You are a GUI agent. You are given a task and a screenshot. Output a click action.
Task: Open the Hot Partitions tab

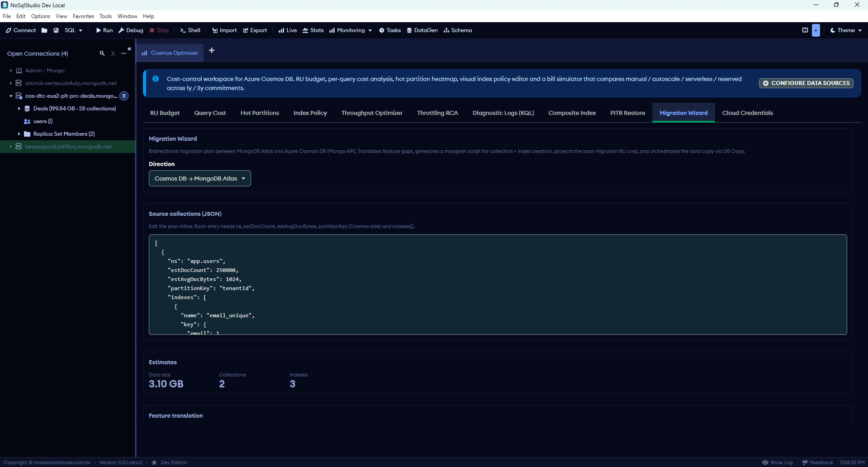click(260, 113)
